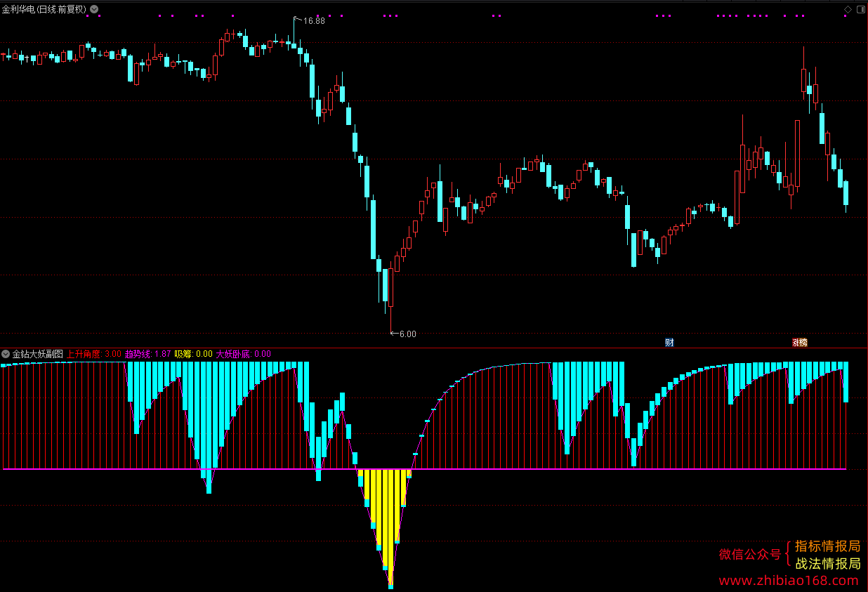Click the tall red candle near chart's right peak
The image size is (868, 592).
pyautogui.click(x=798, y=152)
